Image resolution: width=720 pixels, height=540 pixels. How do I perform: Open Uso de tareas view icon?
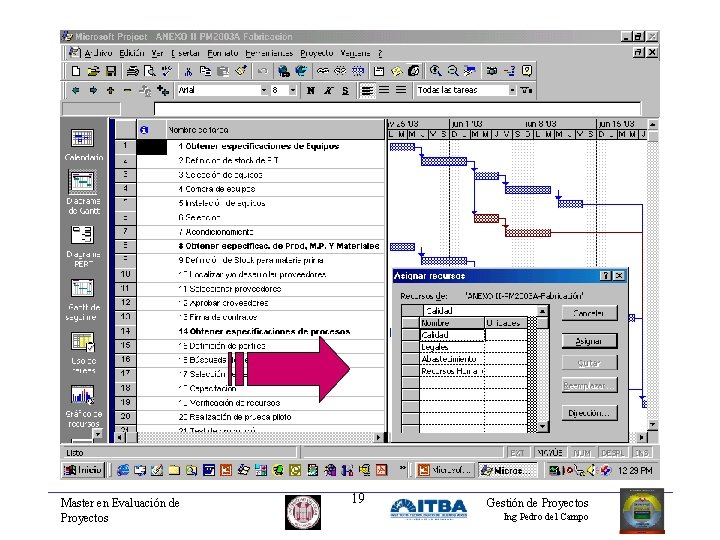coord(83,342)
